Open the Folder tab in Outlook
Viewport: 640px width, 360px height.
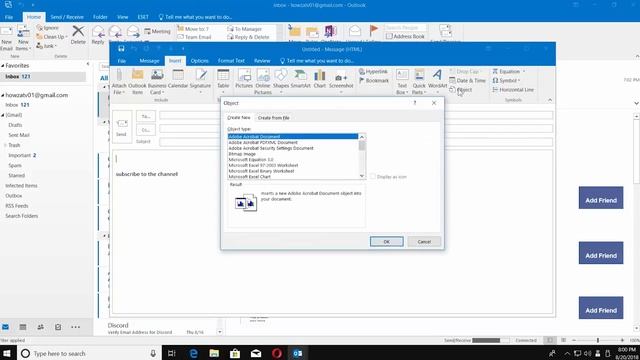[x=100, y=17]
